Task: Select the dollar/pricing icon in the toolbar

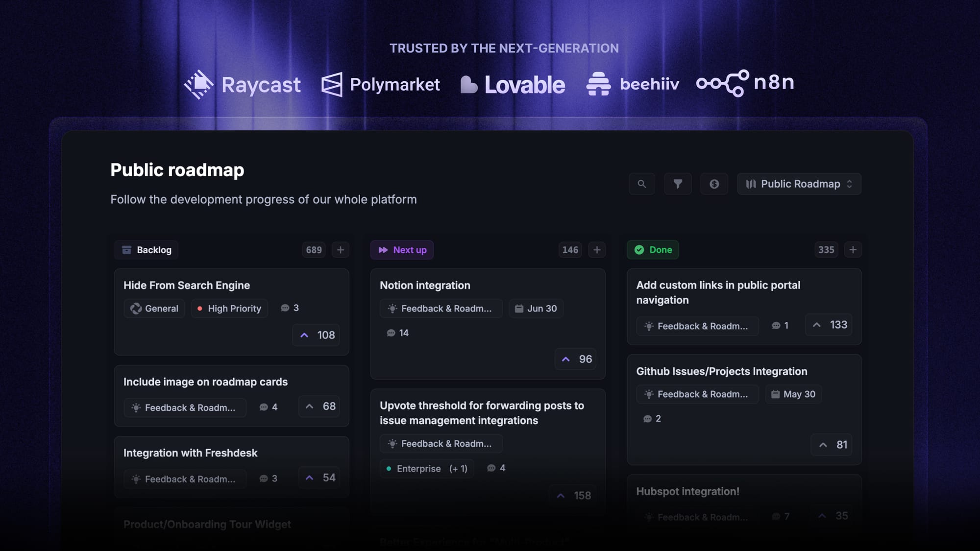Action: click(714, 184)
